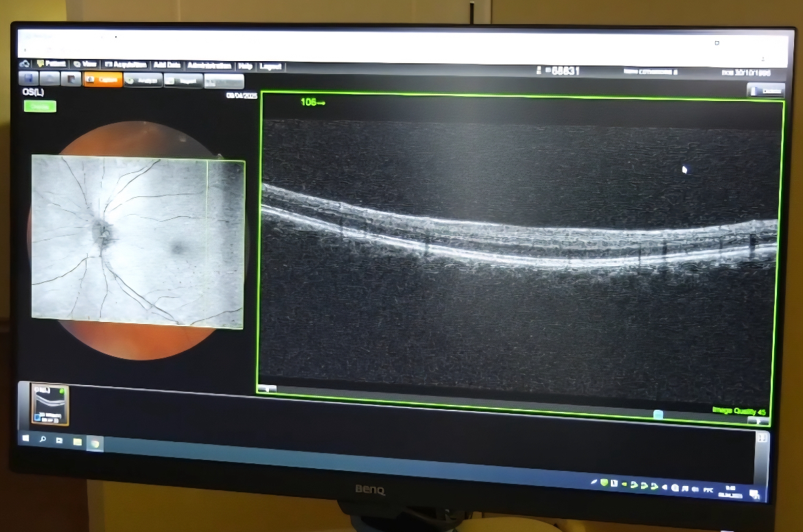Switch to the Report tab

pos(183,81)
